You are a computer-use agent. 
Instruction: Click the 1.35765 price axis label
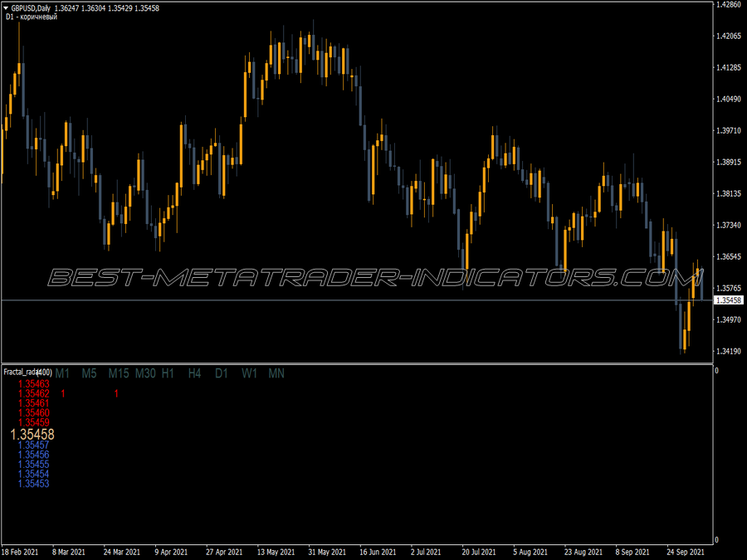point(729,288)
